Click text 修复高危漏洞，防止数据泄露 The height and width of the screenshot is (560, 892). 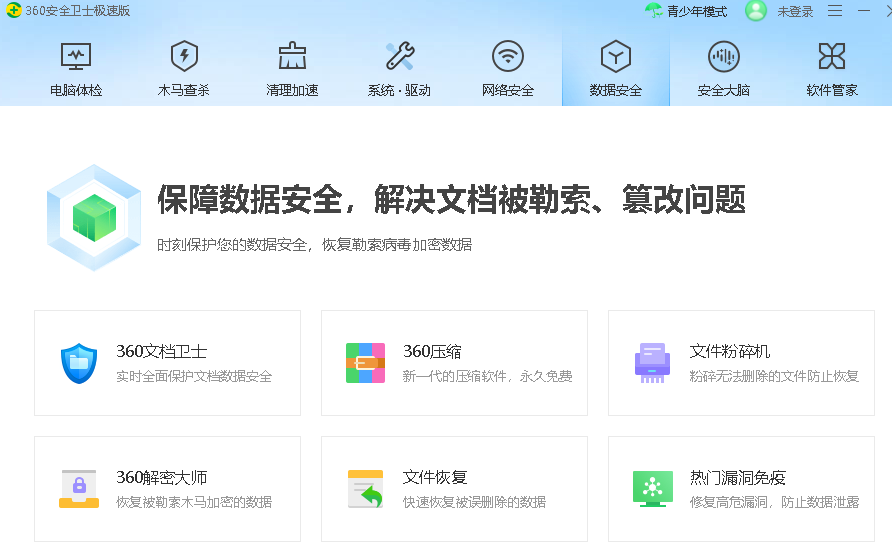click(x=774, y=502)
